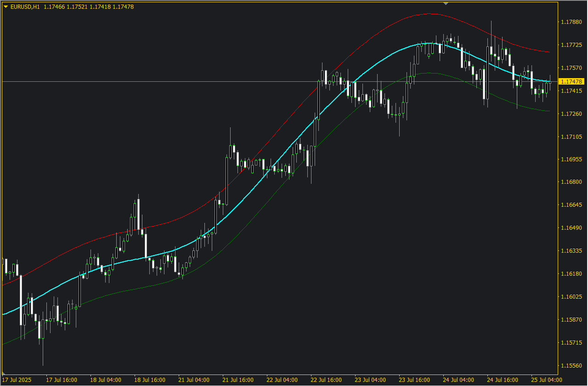Click the 23 Jul 16:00 time label

(414, 380)
